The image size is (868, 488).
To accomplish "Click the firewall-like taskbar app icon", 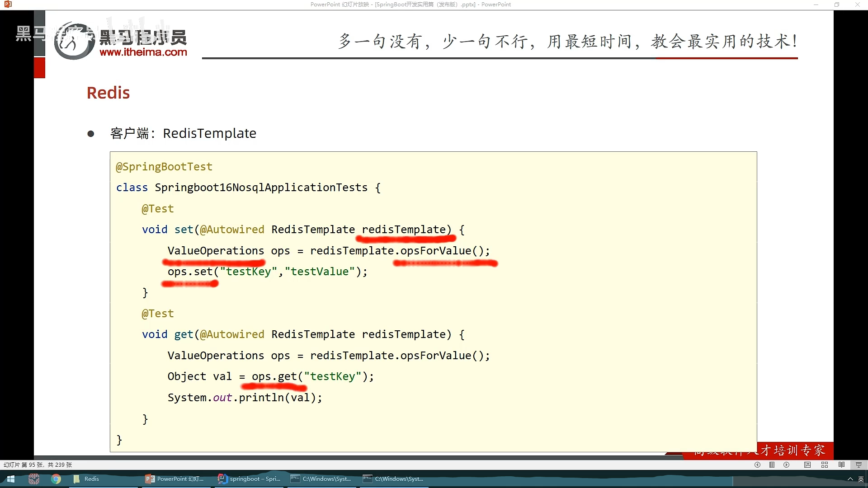I will click(x=34, y=479).
